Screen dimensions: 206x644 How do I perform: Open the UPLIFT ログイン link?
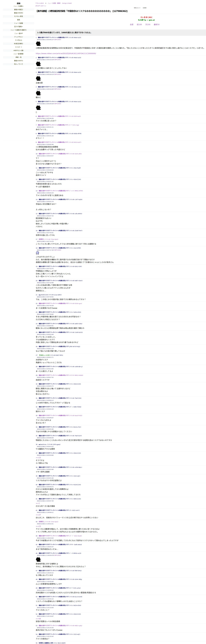click(41, 6)
